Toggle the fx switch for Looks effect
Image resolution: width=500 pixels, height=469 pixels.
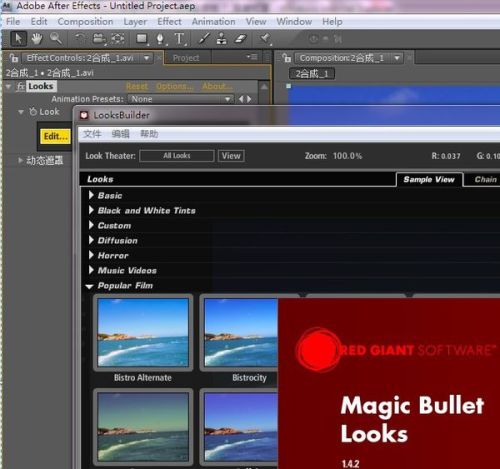(x=21, y=86)
